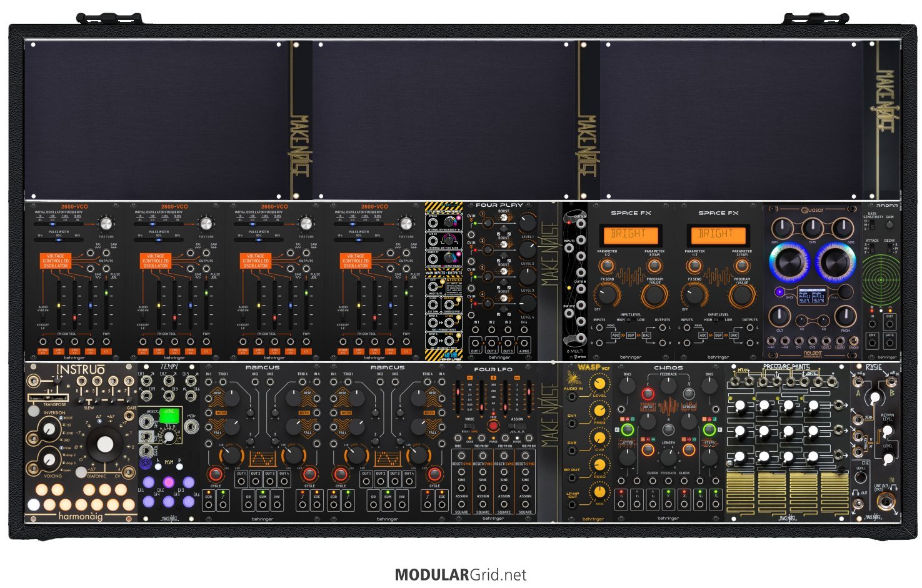Push the red center button on Four LFO

[x=493, y=426]
